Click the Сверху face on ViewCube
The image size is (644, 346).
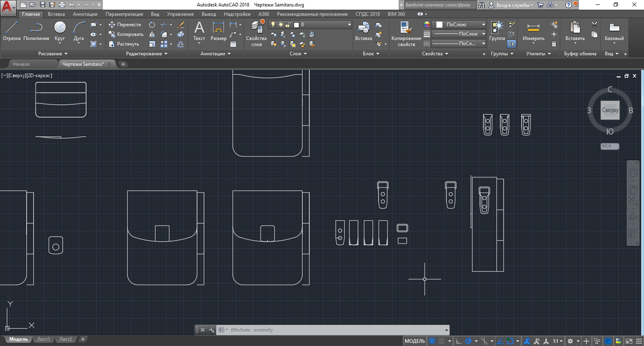coord(610,110)
